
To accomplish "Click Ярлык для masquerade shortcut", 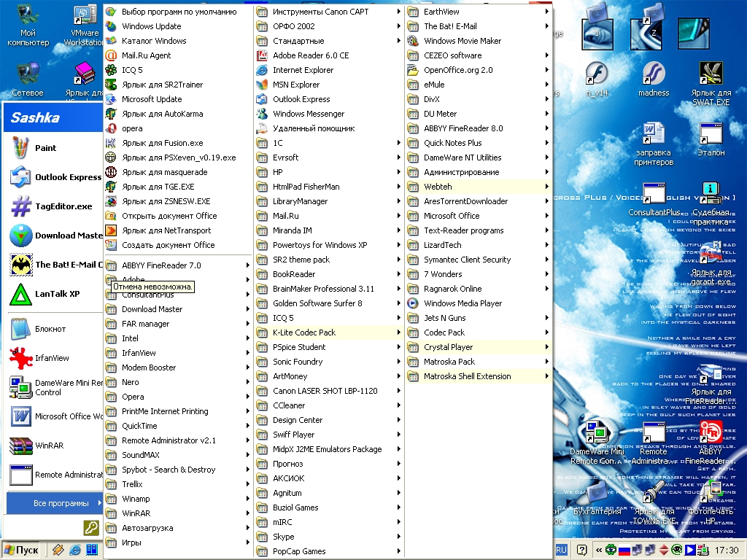I will 177,172.
